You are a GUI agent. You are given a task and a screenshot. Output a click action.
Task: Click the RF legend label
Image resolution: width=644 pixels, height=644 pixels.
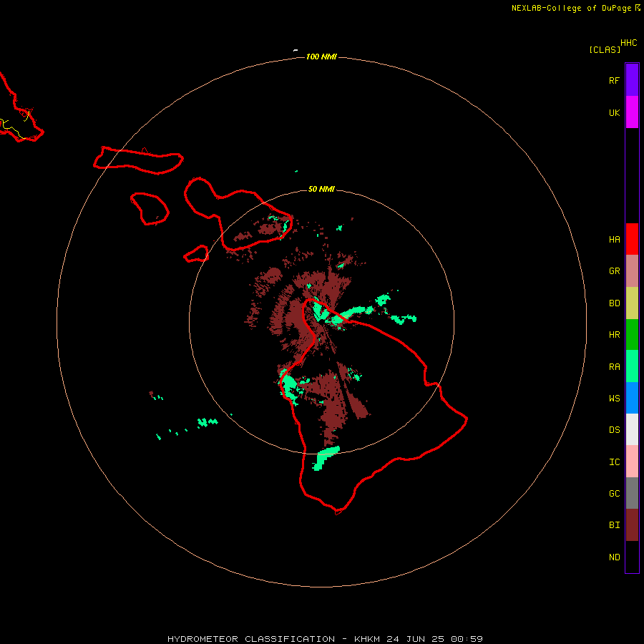[614, 81]
